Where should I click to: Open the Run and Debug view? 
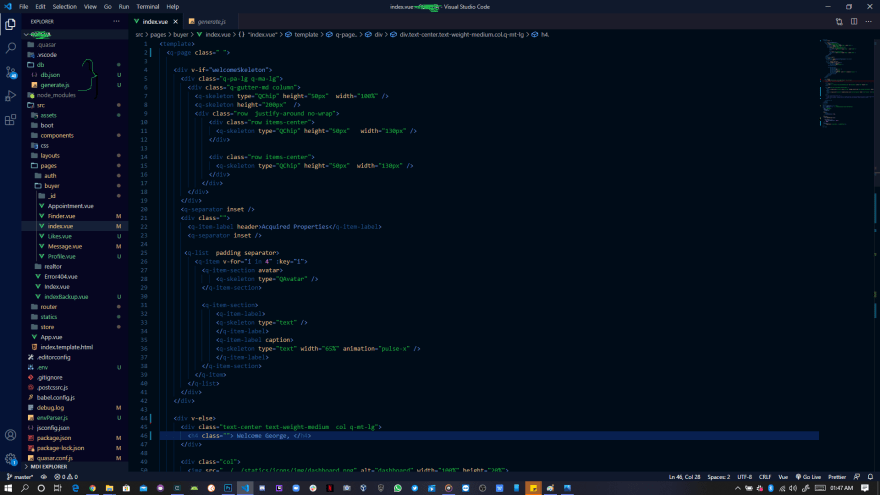10,96
